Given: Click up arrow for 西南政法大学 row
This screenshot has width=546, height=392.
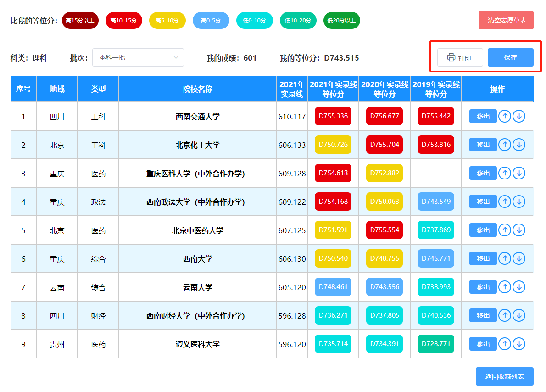Looking at the screenshot, I should (x=505, y=202).
